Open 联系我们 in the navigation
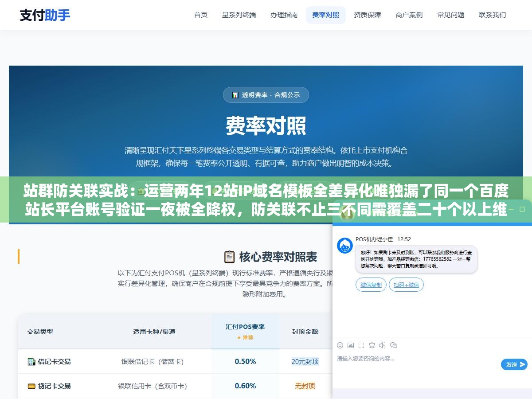532x399 pixels. point(493,15)
